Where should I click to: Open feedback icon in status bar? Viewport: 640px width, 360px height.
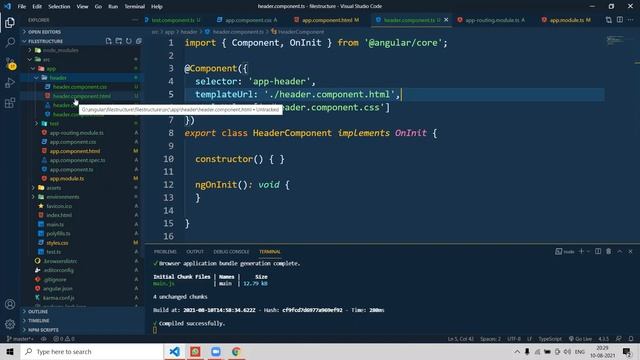619,339
